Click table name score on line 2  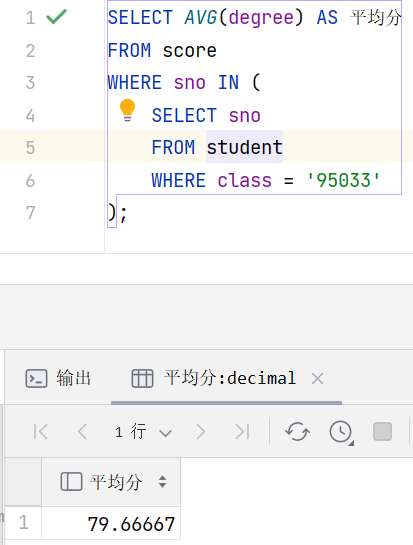190,51
